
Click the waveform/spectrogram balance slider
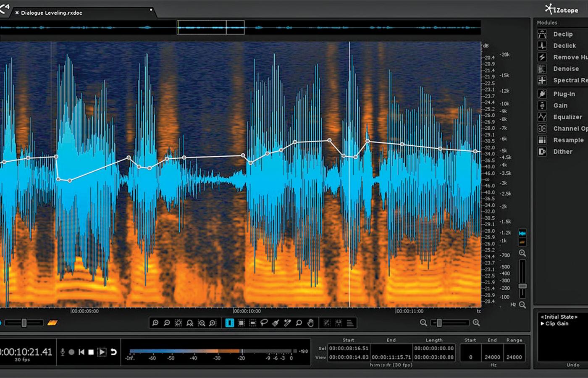24,323
